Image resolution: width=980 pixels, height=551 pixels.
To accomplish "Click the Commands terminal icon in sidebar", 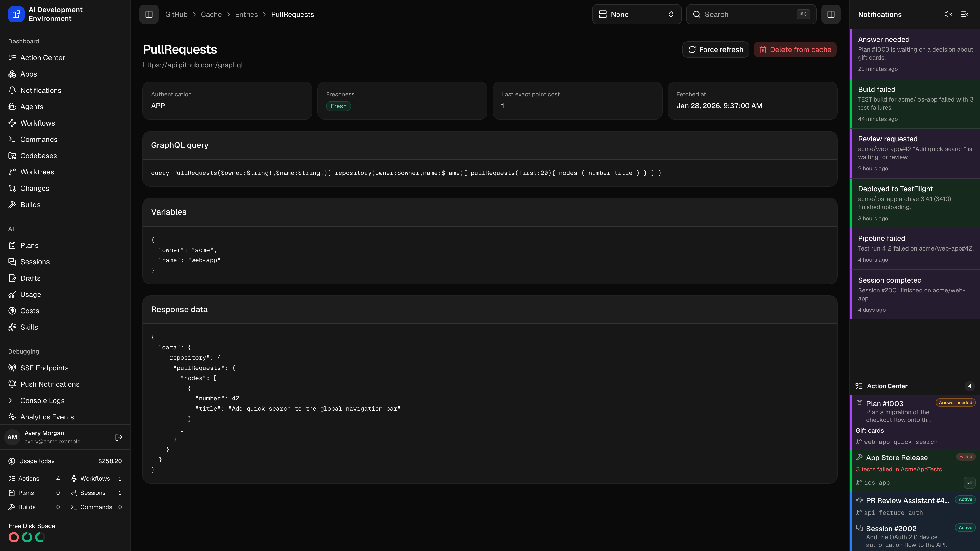I will click(x=12, y=140).
